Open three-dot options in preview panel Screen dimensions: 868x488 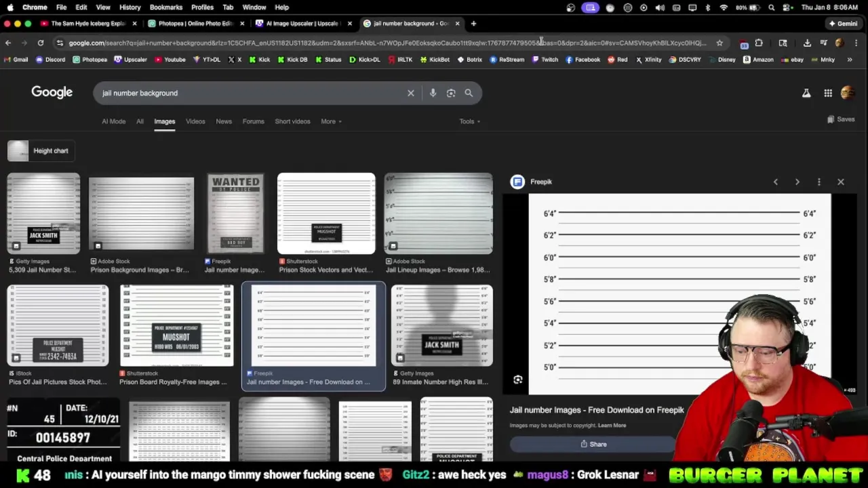[819, 182]
